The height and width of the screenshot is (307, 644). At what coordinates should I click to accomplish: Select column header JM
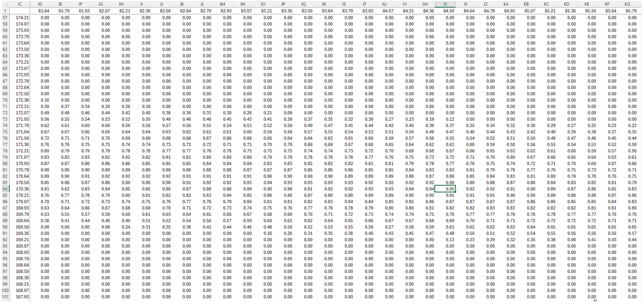[222, 4]
